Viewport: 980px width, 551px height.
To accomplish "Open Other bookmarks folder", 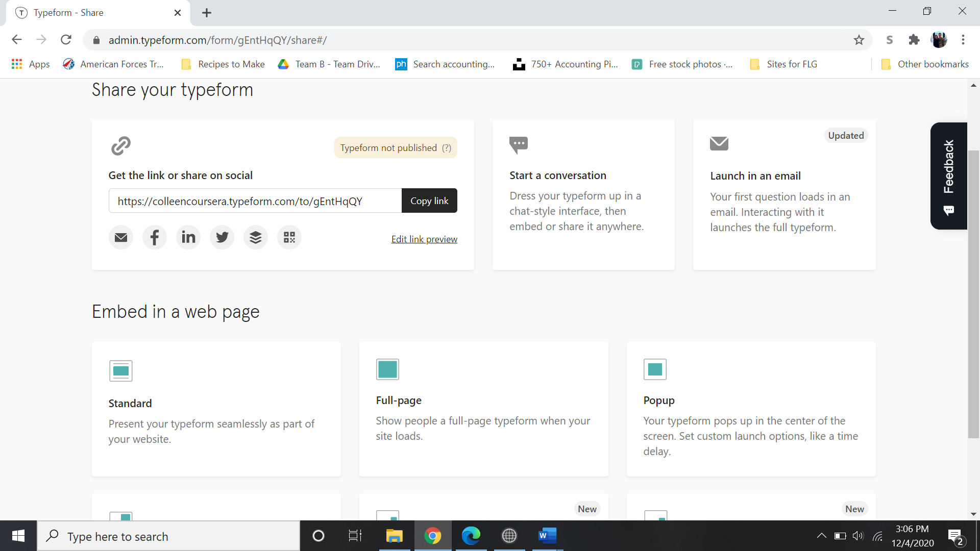I will pyautogui.click(x=925, y=64).
